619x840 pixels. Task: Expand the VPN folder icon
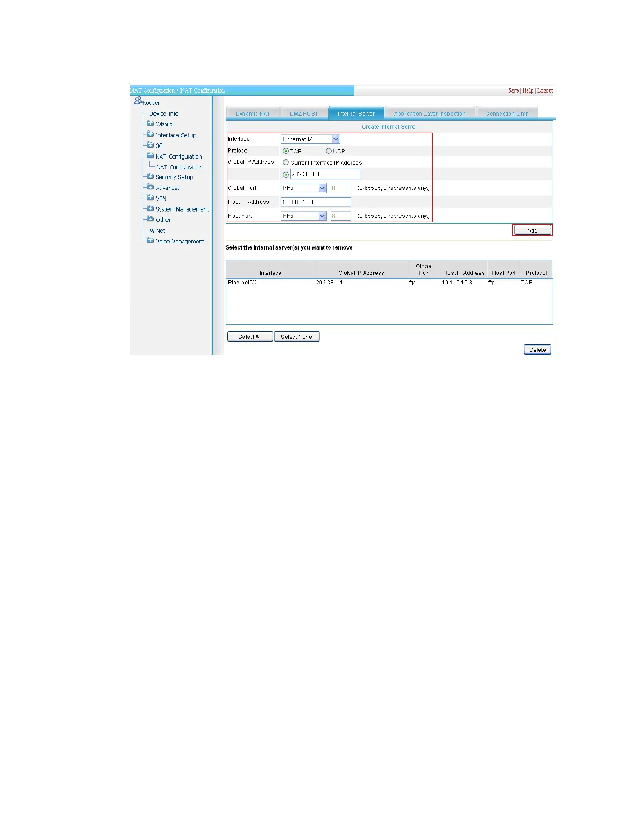click(x=150, y=198)
